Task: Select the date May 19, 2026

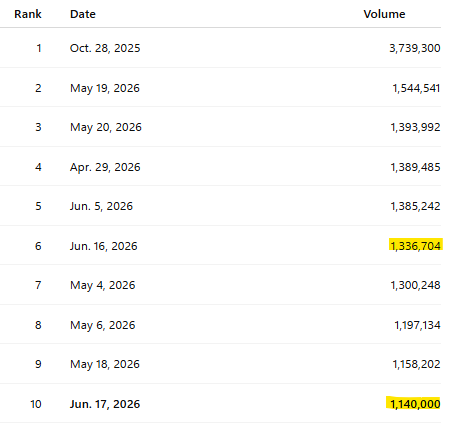Action: [105, 88]
